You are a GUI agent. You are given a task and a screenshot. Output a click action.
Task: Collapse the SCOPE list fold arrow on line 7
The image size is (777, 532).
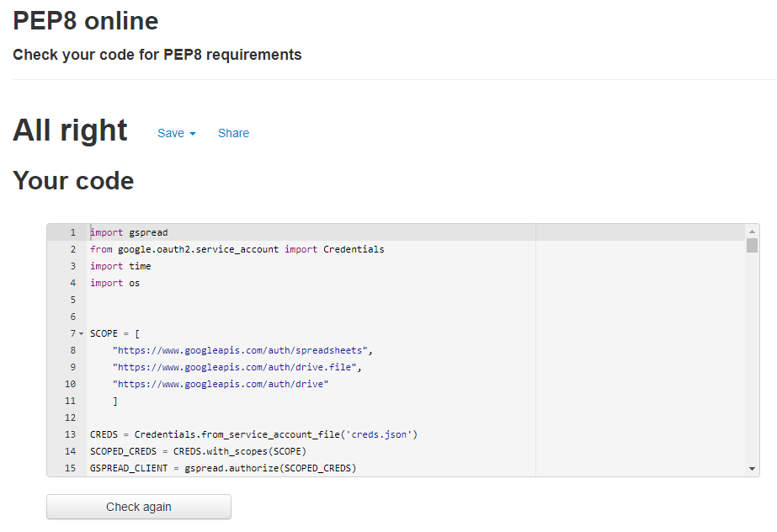82,334
